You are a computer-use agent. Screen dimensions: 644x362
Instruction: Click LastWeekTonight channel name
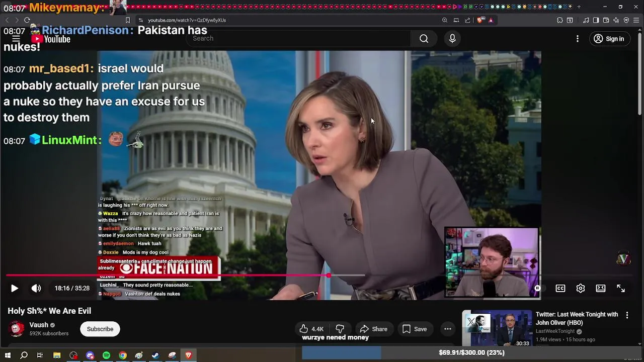pyautogui.click(x=555, y=331)
